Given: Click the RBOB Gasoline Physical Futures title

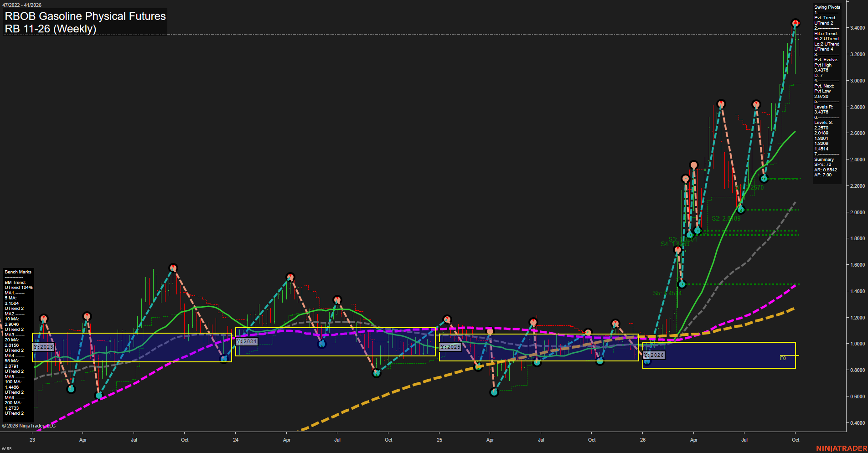Looking at the screenshot, I should coord(85,16).
